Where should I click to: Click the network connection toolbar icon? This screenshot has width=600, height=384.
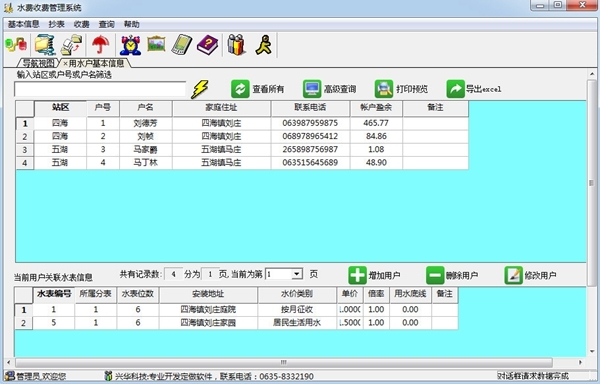click(x=16, y=45)
